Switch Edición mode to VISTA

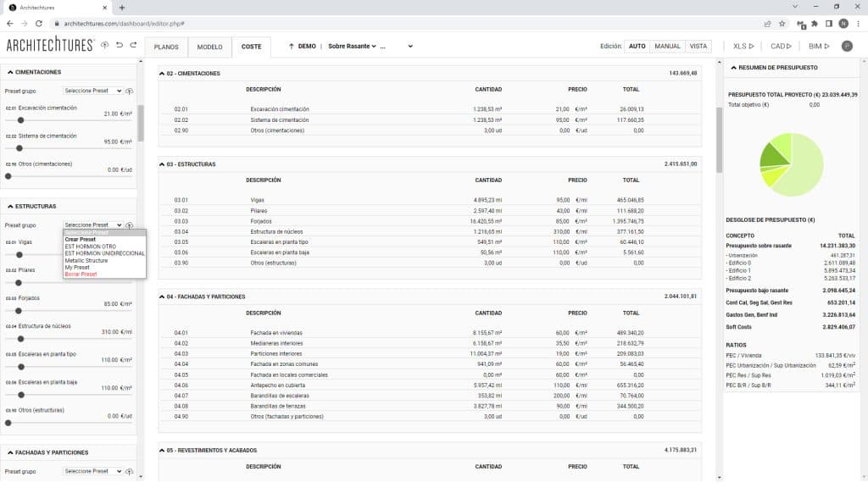pos(698,47)
